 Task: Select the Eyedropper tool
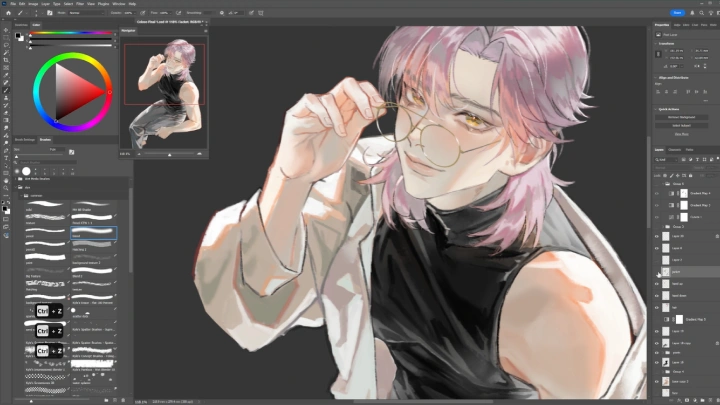click(x=6, y=75)
